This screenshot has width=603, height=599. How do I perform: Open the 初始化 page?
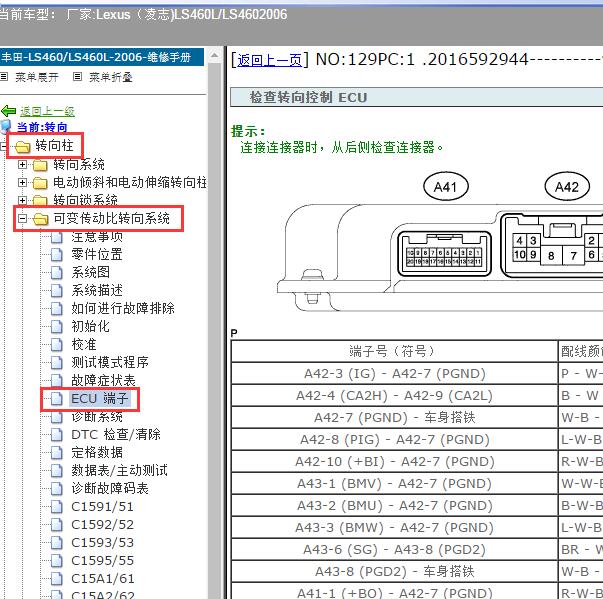pos(91,327)
